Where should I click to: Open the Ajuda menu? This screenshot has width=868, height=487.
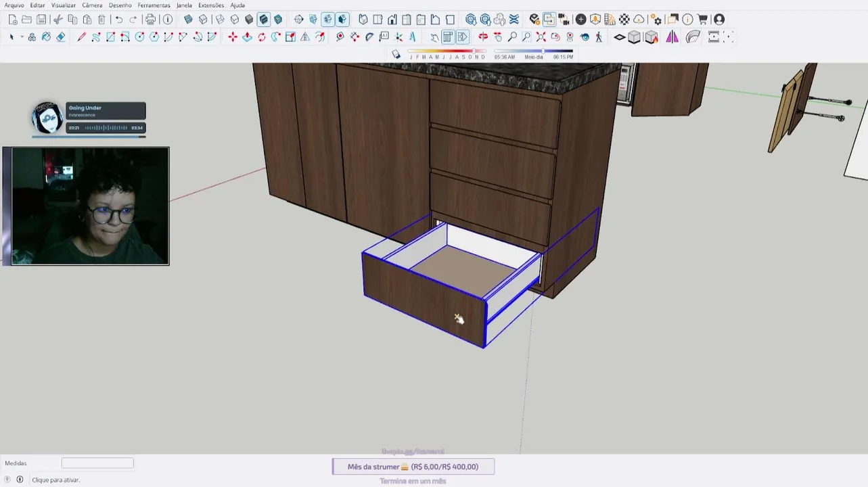click(237, 5)
